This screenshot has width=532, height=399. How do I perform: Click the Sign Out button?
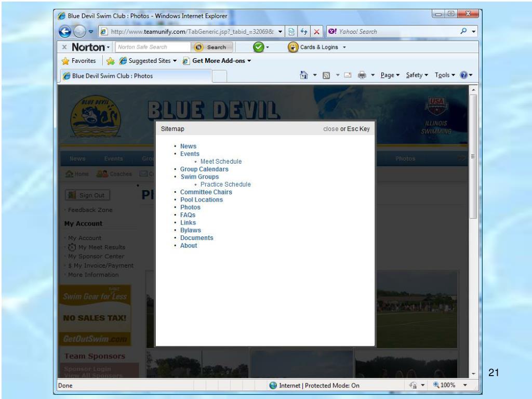87,195
